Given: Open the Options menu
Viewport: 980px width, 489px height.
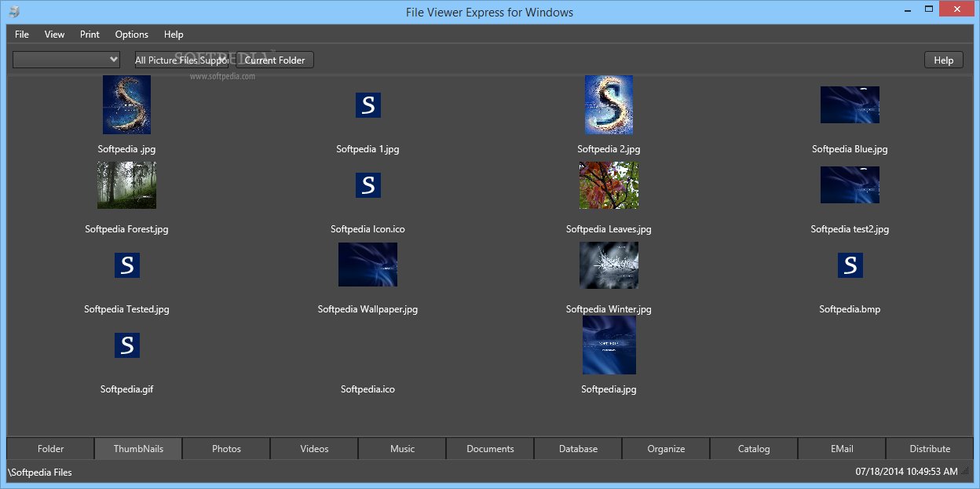Looking at the screenshot, I should pos(132,35).
